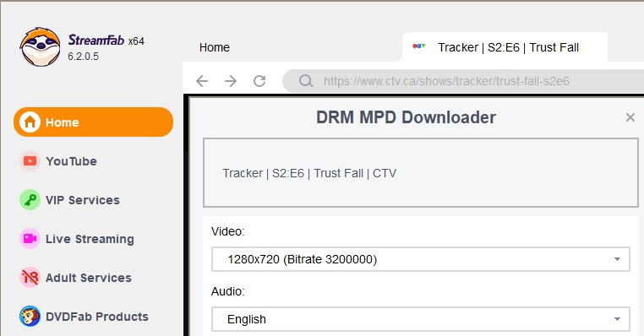The height and width of the screenshot is (336, 644).
Task: Go back with the left arrow icon
Action: point(202,81)
